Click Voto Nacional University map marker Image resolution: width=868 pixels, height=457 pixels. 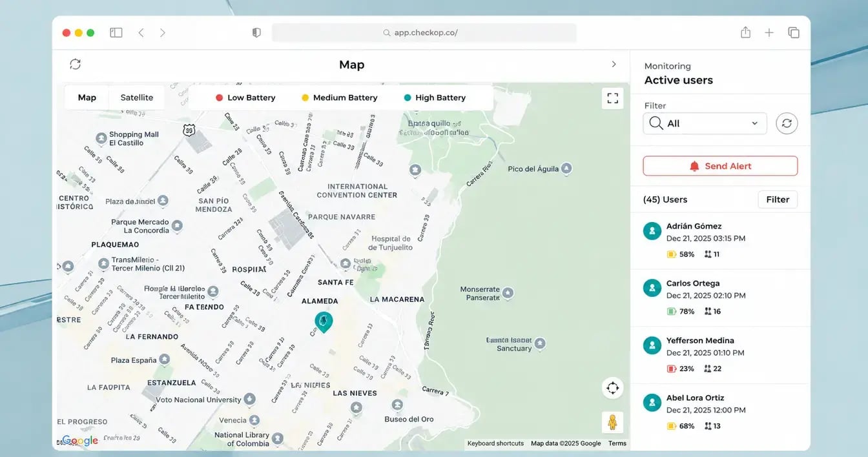(249, 400)
